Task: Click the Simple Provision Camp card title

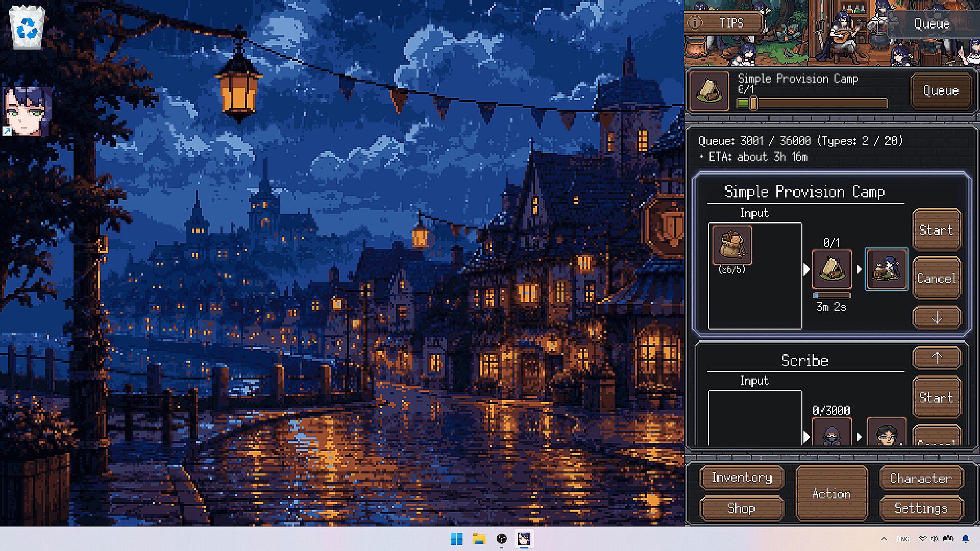Action: pyautogui.click(x=804, y=192)
